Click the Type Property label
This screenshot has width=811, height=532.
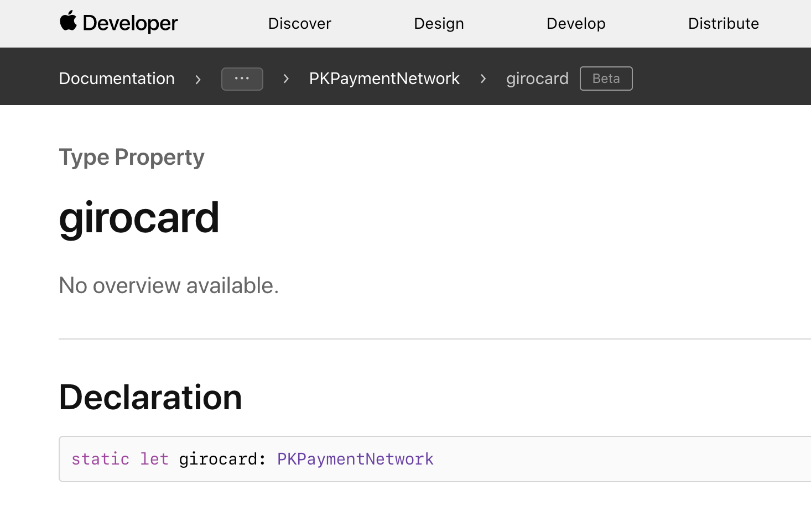coord(132,158)
